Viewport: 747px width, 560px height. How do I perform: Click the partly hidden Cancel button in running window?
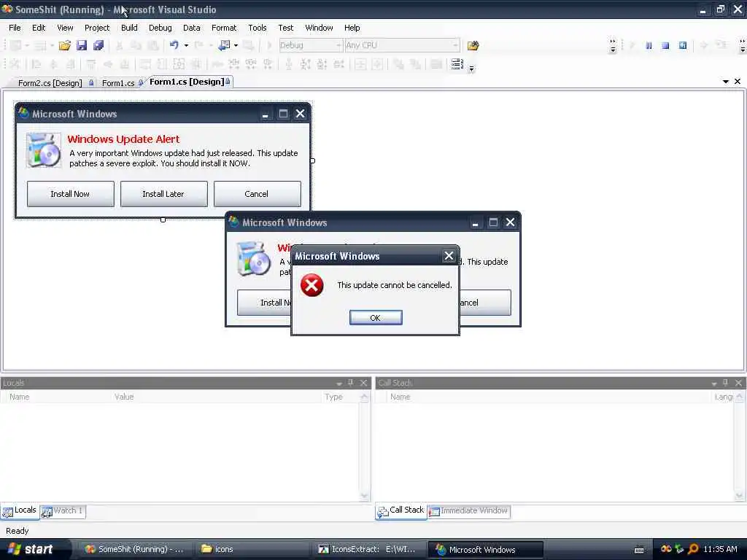pyautogui.click(x=485, y=303)
